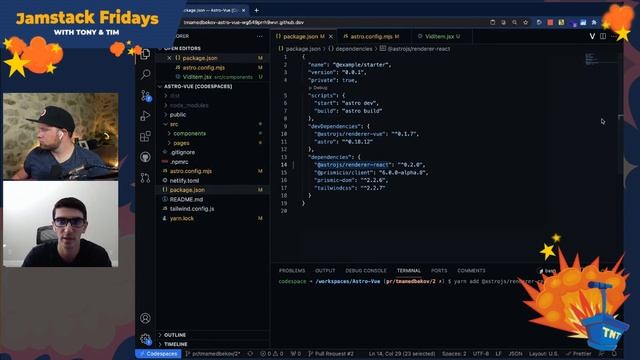Click UTF-8 encoding in status bar
640x360 pixels.
pos(481,353)
